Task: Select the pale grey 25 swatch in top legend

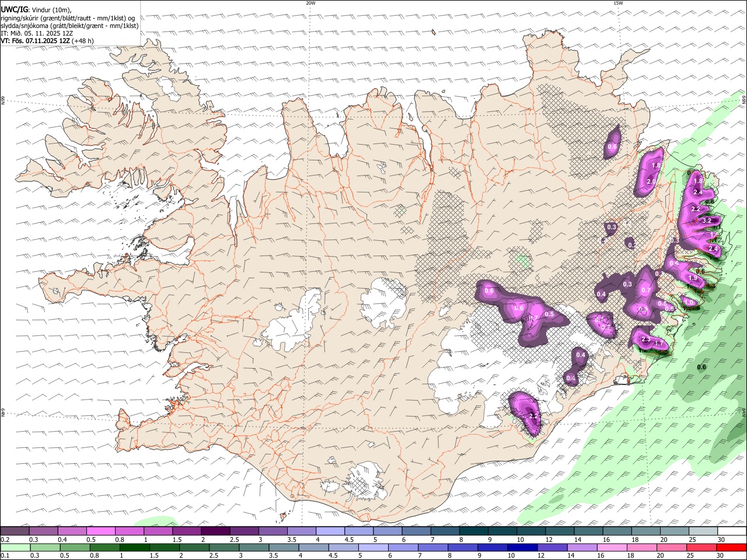Action: [703, 531]
